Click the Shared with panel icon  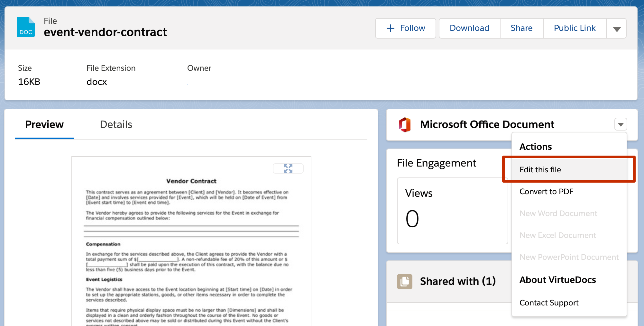(405, 281)
